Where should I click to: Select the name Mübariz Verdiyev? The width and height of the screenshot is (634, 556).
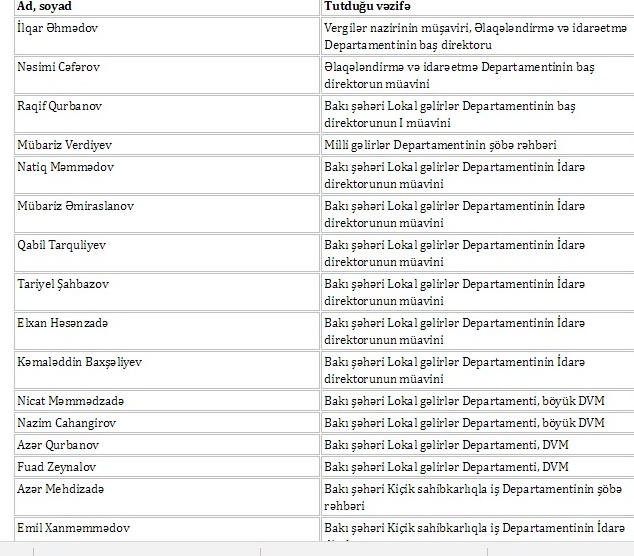point(64,145)
